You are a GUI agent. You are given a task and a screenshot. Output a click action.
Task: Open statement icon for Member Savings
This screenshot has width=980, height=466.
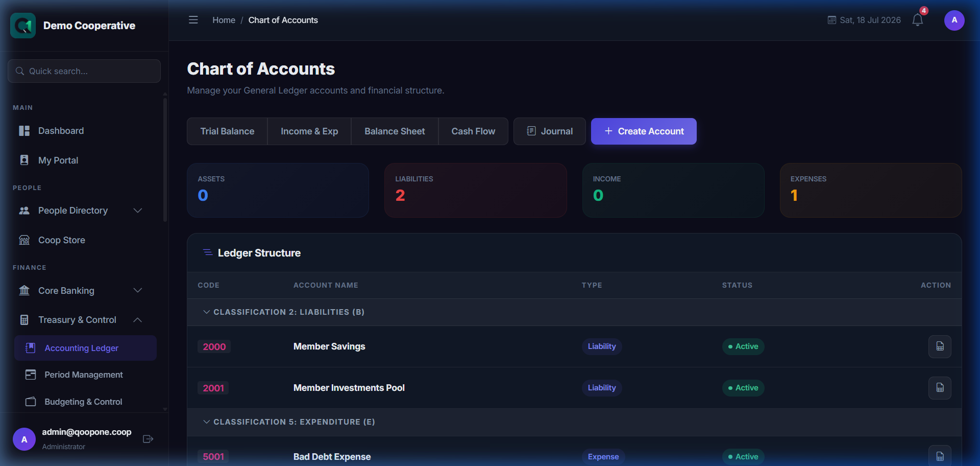click(940, 346)
